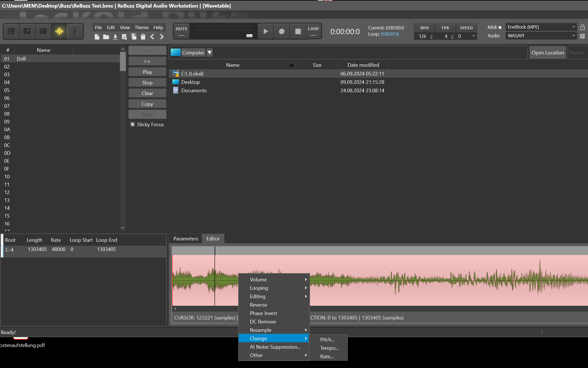The width and height of the screenshot is (588, 368).
Task: Click the wavetable Stop button
Action: pos(147,83)
